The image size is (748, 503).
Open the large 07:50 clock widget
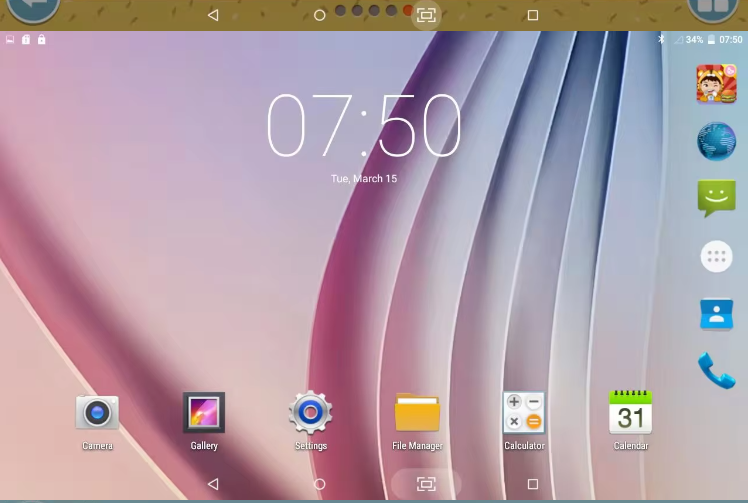364,125
